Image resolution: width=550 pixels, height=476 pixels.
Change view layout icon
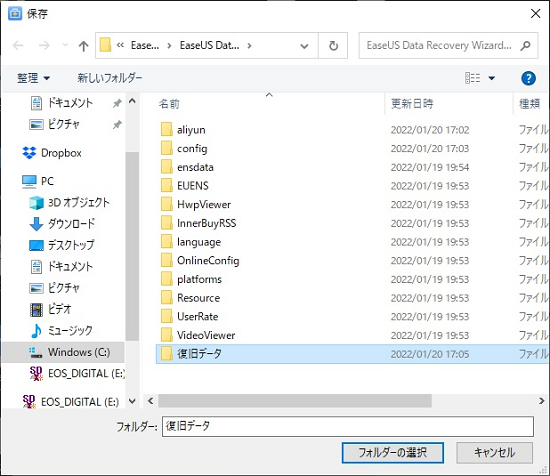coord(472,78)
